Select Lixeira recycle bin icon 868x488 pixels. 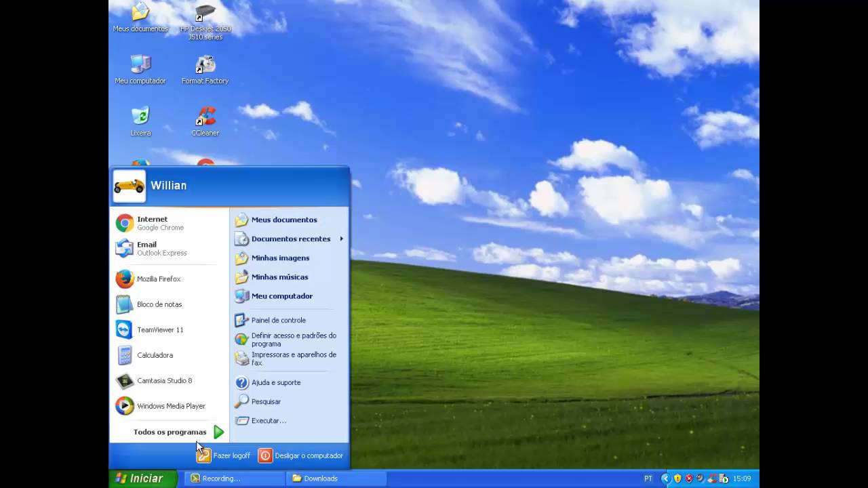[140, 121]
